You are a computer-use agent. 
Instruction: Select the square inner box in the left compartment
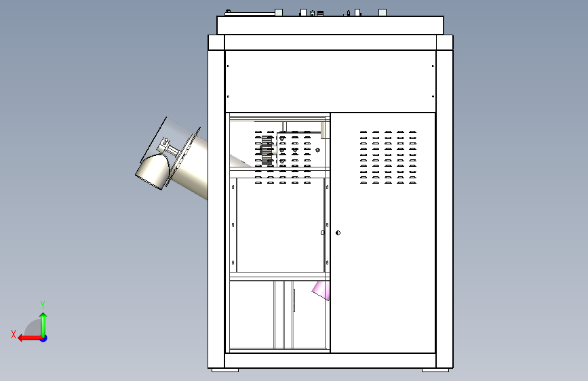pyautogui.click(x=281, y=225)
